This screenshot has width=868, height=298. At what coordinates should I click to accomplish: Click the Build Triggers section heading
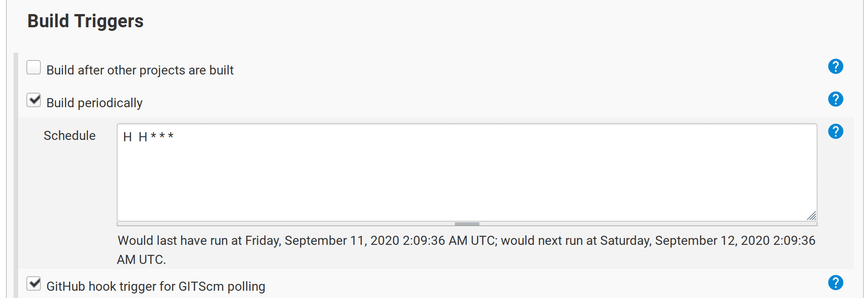(85, 21)
